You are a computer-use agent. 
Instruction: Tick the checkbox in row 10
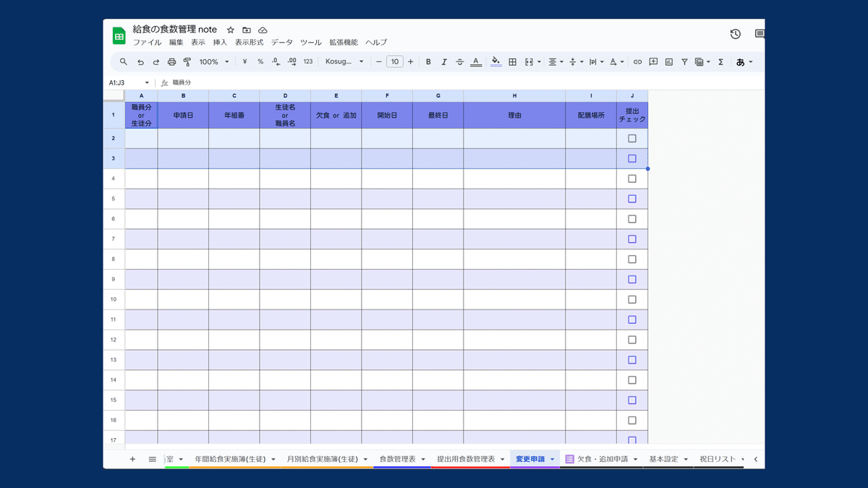tap(632, 299)
